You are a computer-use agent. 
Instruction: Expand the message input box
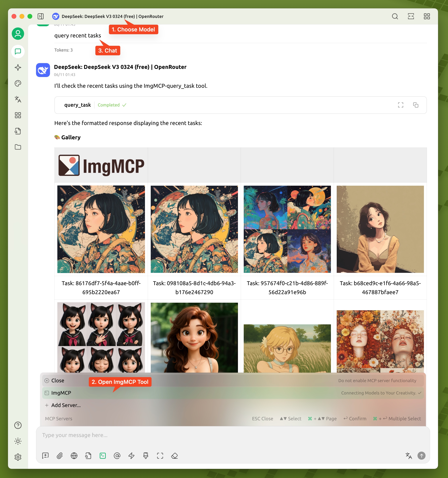click(160, 456)
